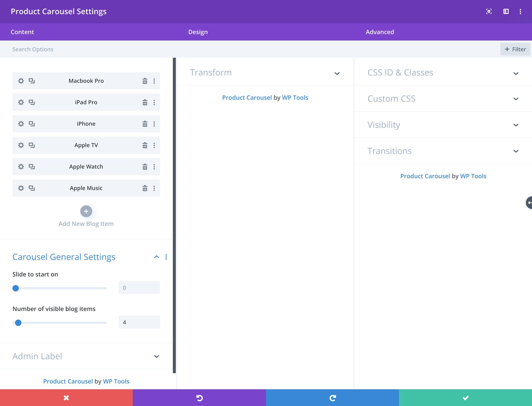Screen dimensions: 532x406
Task: Undo last change with purple button
Action: coord(199,398)
